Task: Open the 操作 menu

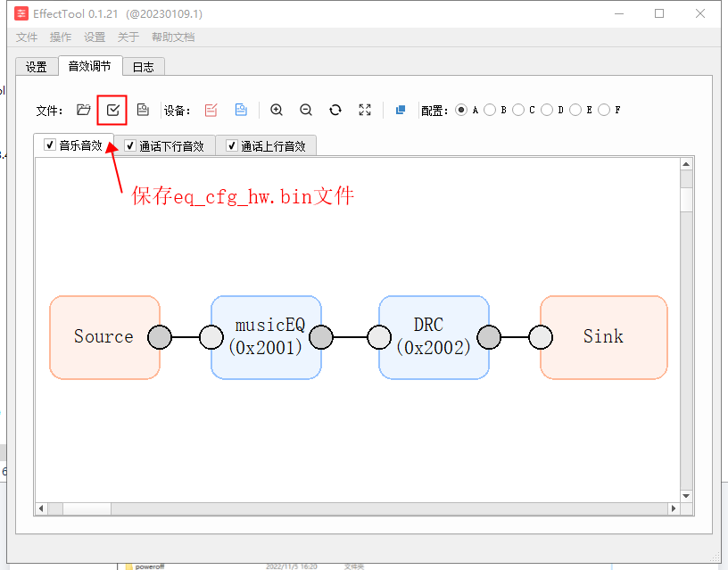Action: [x=61, y=37]
